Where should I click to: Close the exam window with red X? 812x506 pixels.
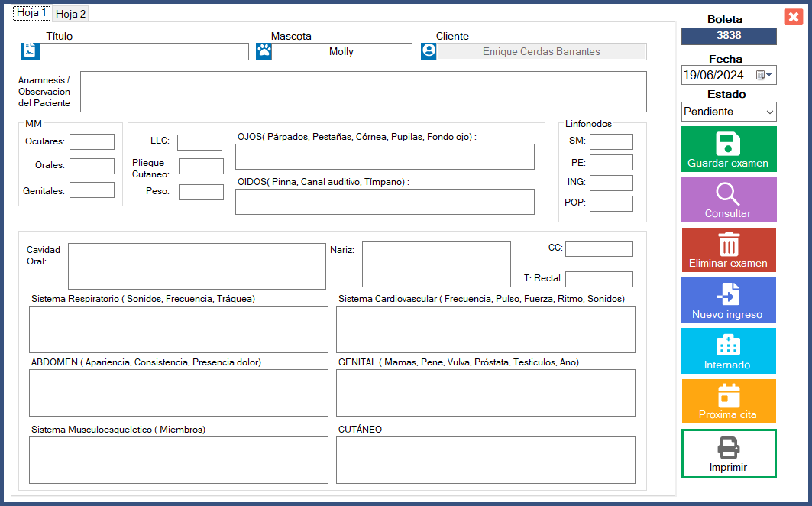point(794,17)
